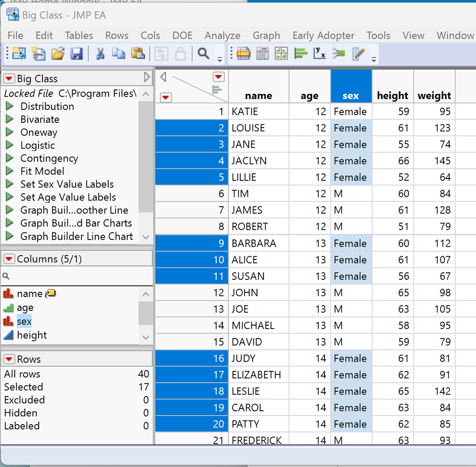Run the Logistic script green triangle

tap(10, 145)
